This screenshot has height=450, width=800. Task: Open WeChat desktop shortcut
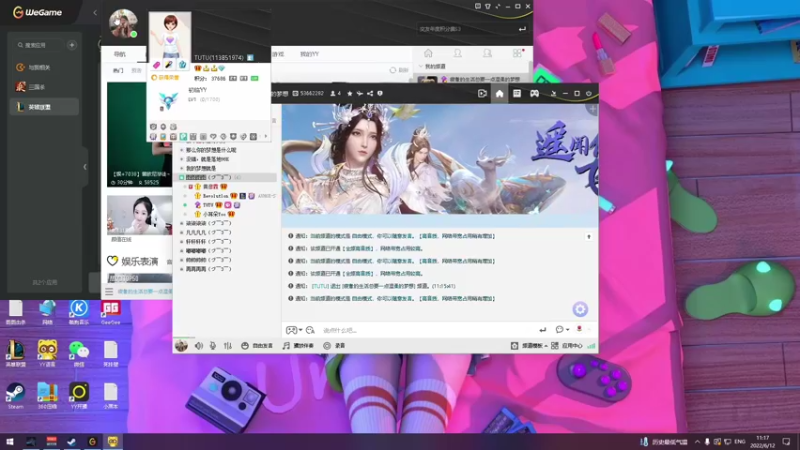click(x=79, y=353)
